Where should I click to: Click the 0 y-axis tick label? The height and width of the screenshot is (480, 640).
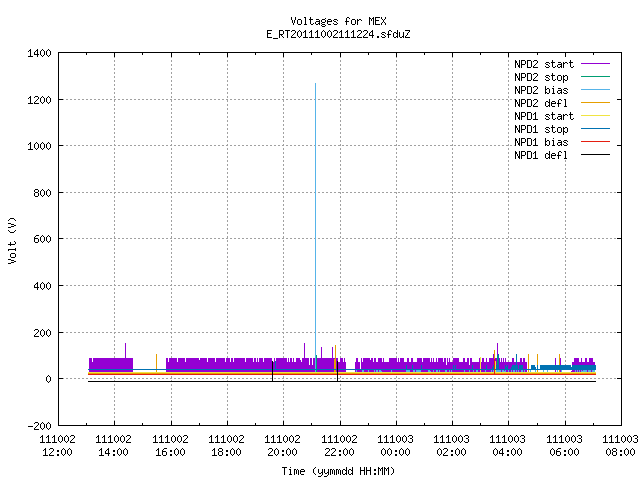(49, 379)
